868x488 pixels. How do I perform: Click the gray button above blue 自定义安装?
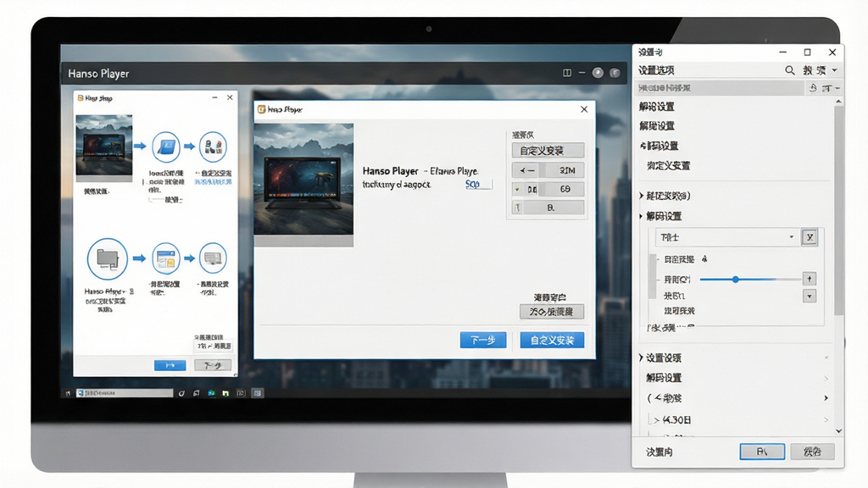tap(551, 312)
